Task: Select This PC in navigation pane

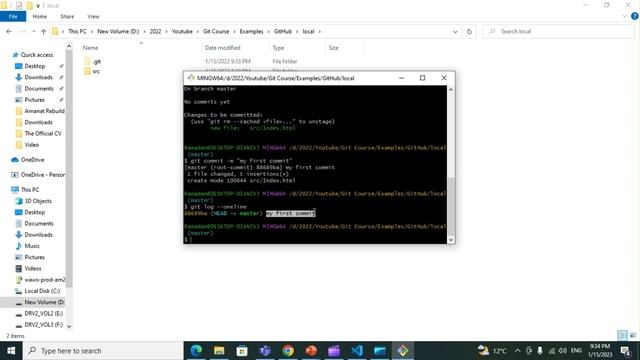Action: point(30,189)
